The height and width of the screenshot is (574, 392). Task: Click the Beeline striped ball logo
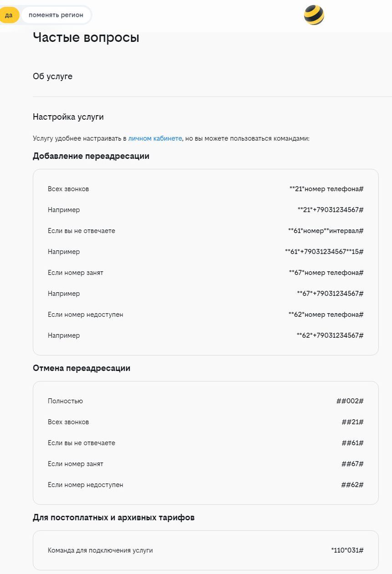314,15
